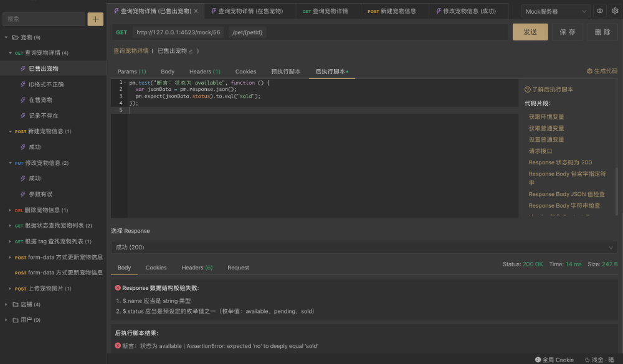Viewport: 623px width, 364px height.
Task: Click the eye icon next to Mock服务器
Action: coord(599,11)
